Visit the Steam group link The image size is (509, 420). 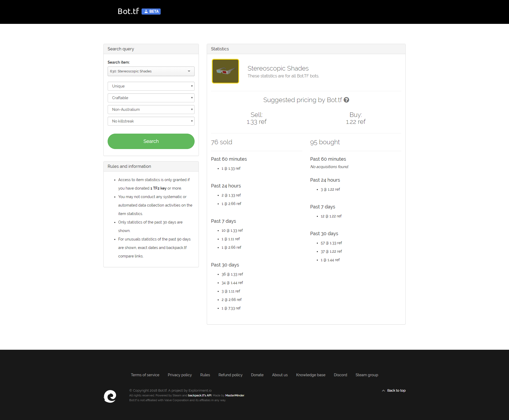pyautogui.click(x=367, y=375)
